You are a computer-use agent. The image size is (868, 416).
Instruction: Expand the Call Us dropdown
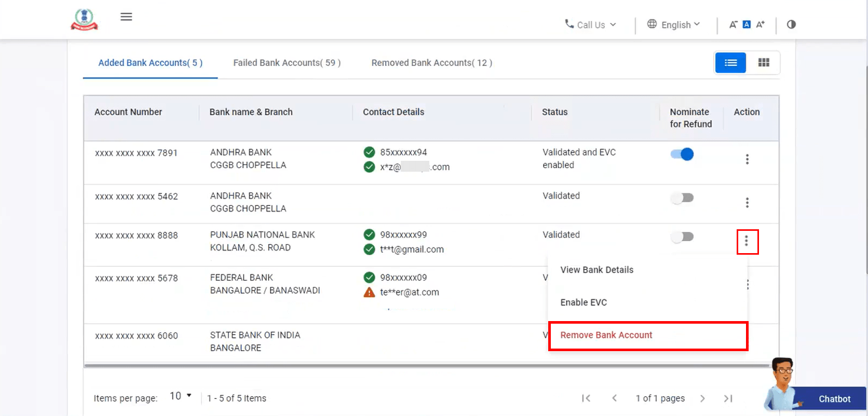(591, 24)
